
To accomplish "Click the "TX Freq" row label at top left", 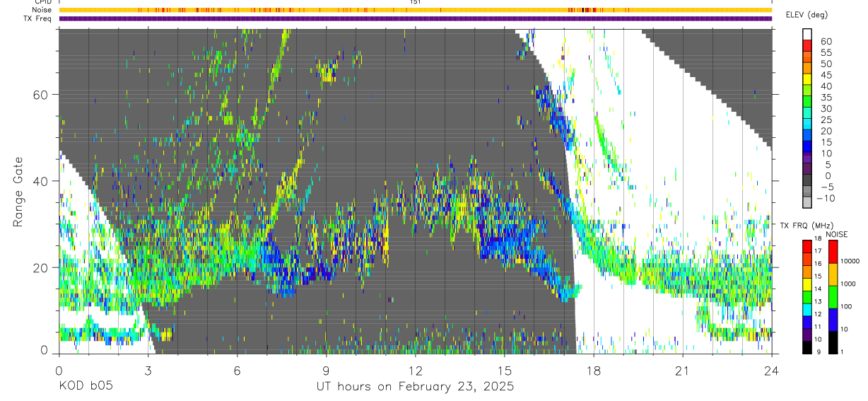I will (38, 18).
